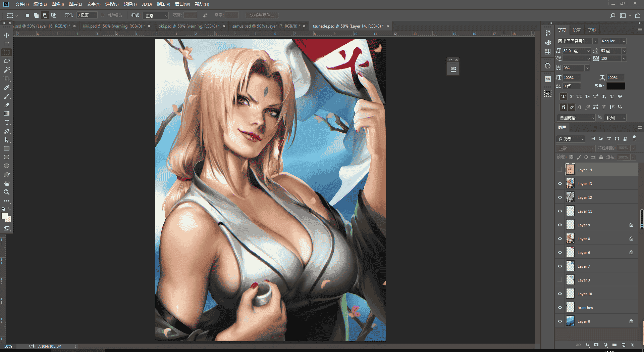Select the Hand tool
Screen dimensions: 644x352
pos(6,183)
